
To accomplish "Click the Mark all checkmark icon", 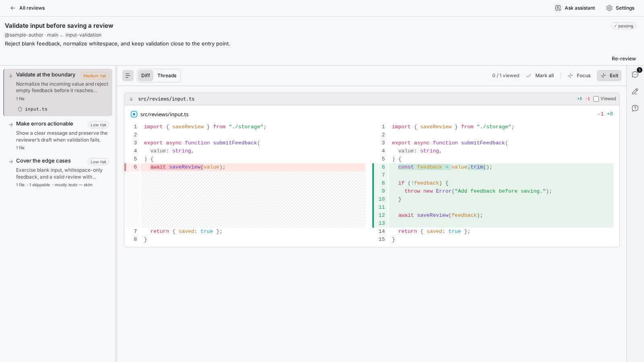I will click(529, 76).
